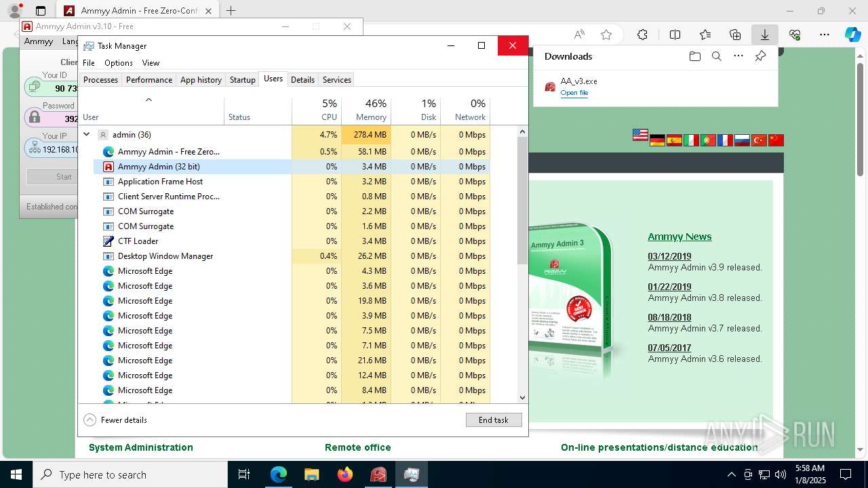Open the 03/12/2019 news entry

pos(669,256)
